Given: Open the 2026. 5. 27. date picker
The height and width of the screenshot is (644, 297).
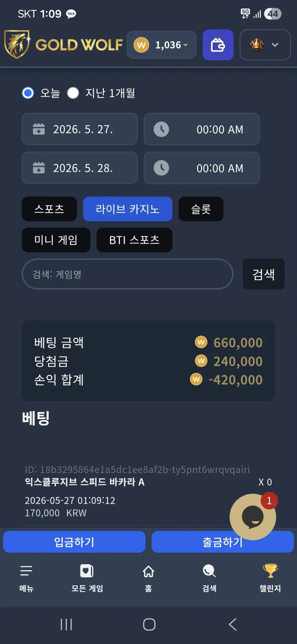Looking at the screenshot, I should (x=80, y=129).
